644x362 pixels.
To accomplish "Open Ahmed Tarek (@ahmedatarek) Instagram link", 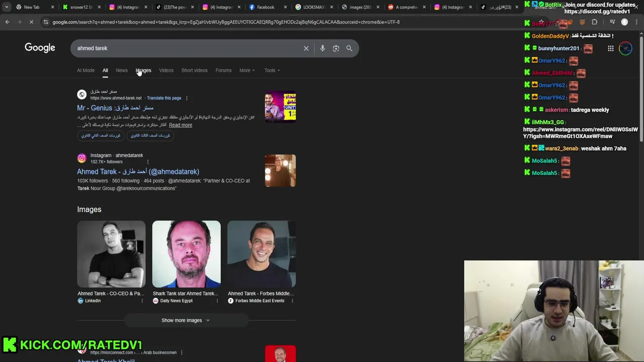I will point(138,171).
